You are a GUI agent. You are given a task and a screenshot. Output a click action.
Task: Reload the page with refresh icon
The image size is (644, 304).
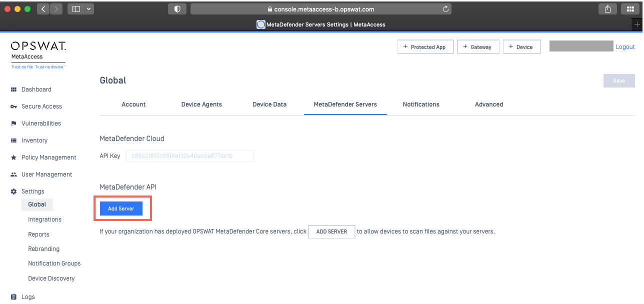[x=445, y=9]
